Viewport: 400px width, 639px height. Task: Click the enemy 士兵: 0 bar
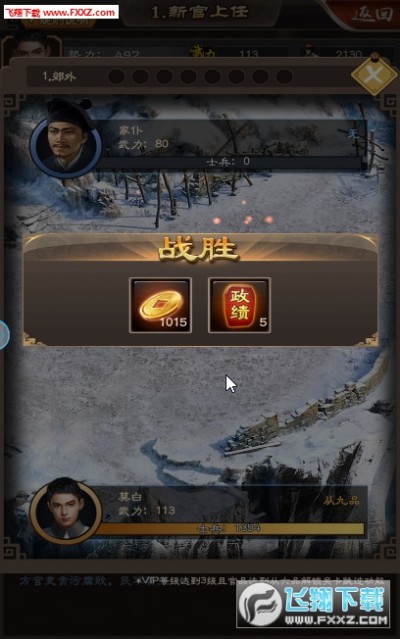click(231, 162)
